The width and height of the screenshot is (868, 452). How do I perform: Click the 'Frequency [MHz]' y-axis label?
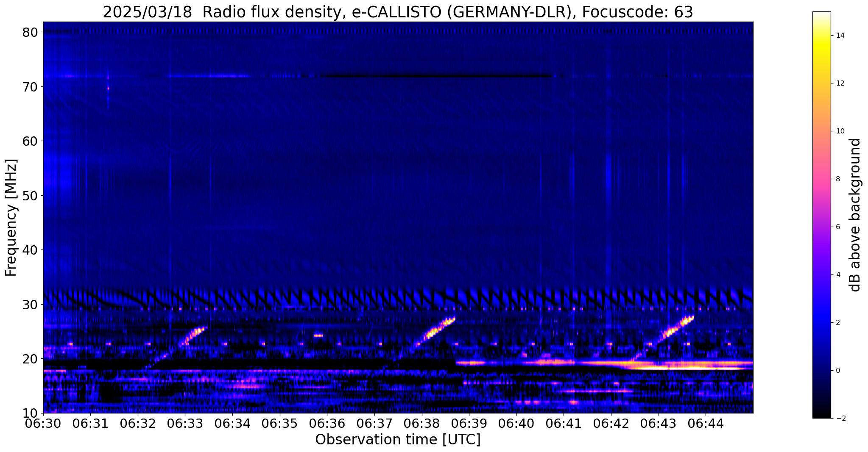click(11, 218)
